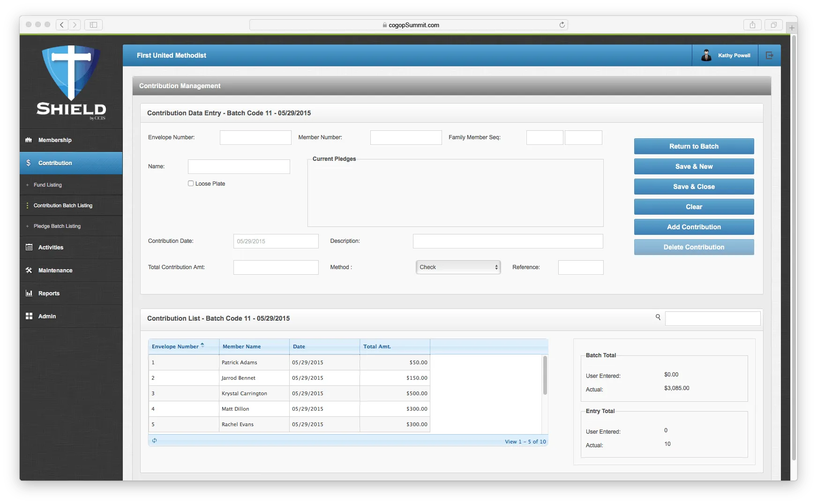Reload the page with the browser refresh icon
The height and width of the screenshot is (504, 817).
(x=562, y=25)
